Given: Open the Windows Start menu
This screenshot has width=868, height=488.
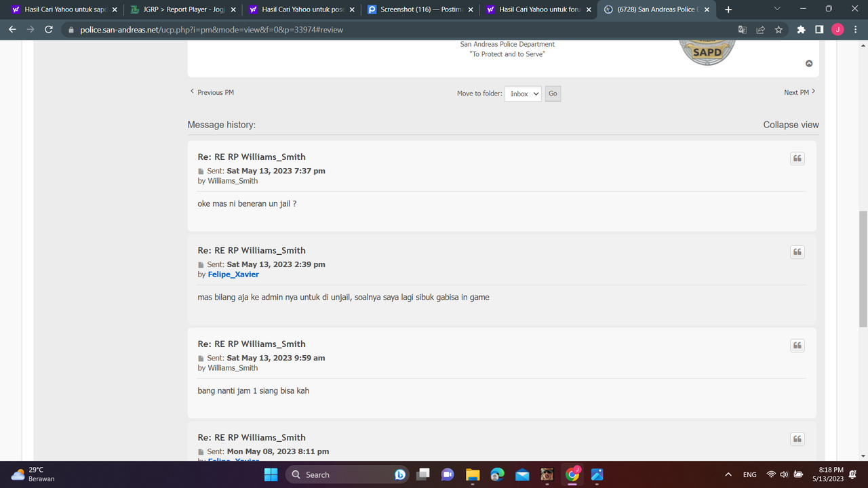Looking at the screenshot, I should [271, 474].
